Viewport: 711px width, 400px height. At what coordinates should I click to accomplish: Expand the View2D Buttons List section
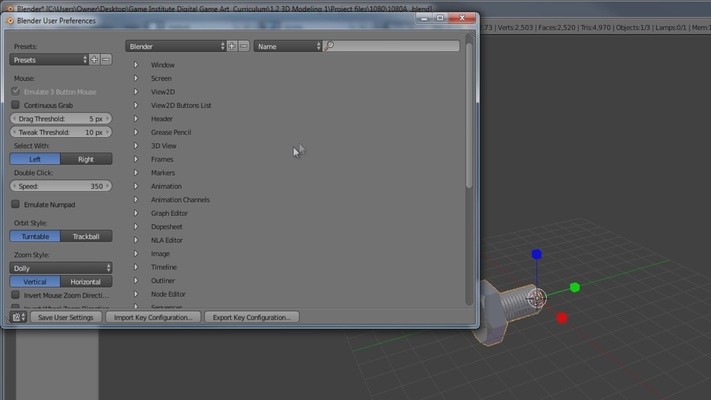pyautogui.click(x=136, y=105)
